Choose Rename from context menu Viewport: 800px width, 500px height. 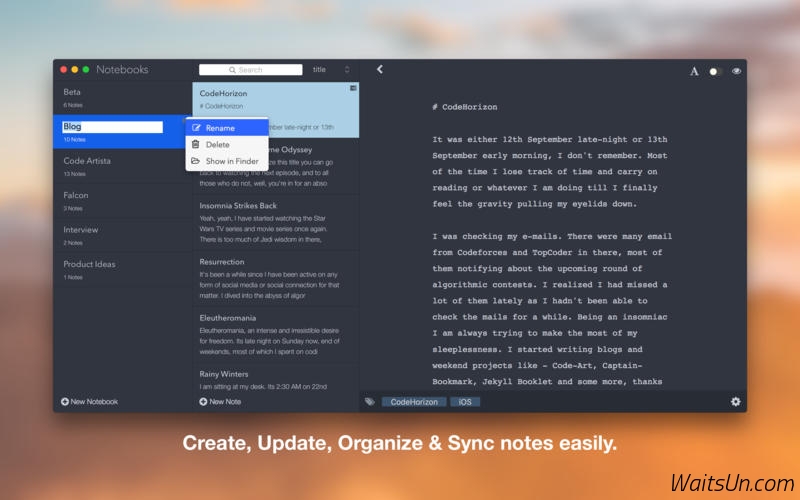click(227, 128)
